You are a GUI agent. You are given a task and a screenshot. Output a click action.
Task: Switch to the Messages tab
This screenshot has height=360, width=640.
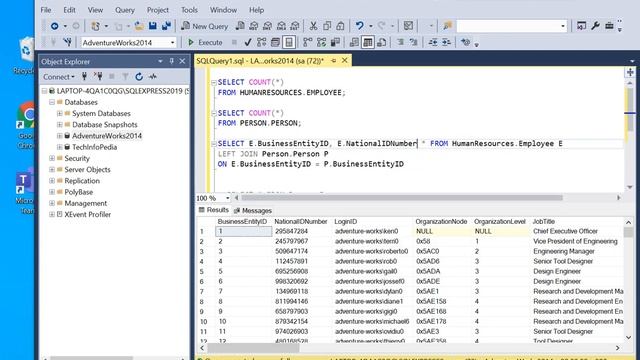coord(253,211)
